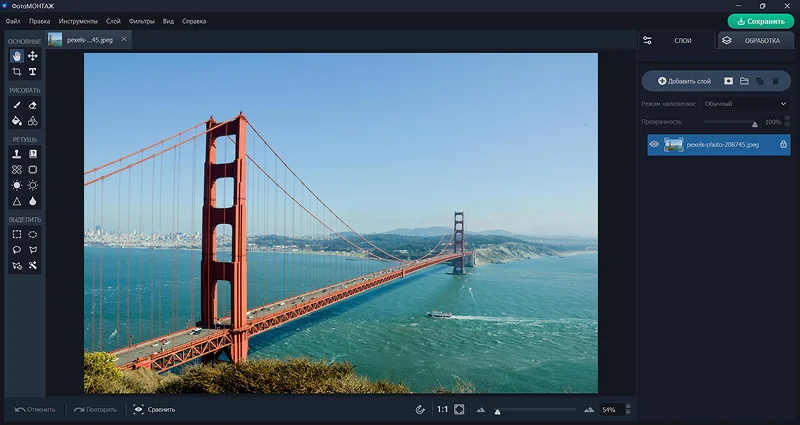
Task: Click the green Сохранить button
Action: (761, 21)
